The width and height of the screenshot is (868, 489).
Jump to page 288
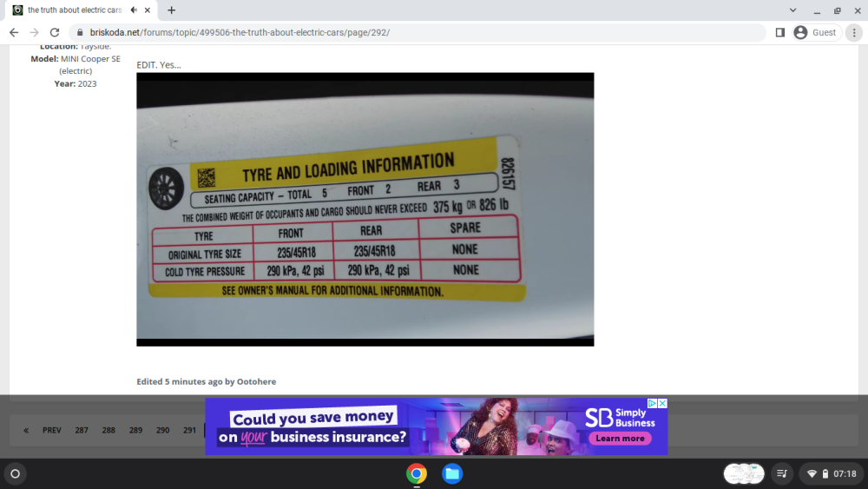[x=108, y=430]
